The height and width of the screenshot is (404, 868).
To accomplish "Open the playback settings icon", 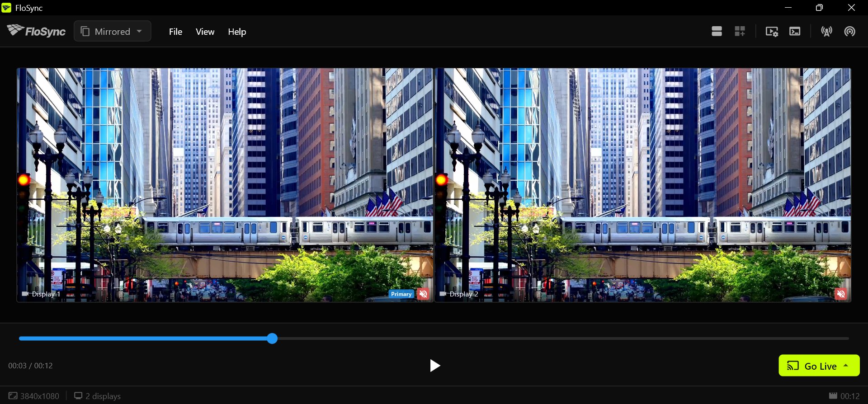I will click(x=772, y=31).
